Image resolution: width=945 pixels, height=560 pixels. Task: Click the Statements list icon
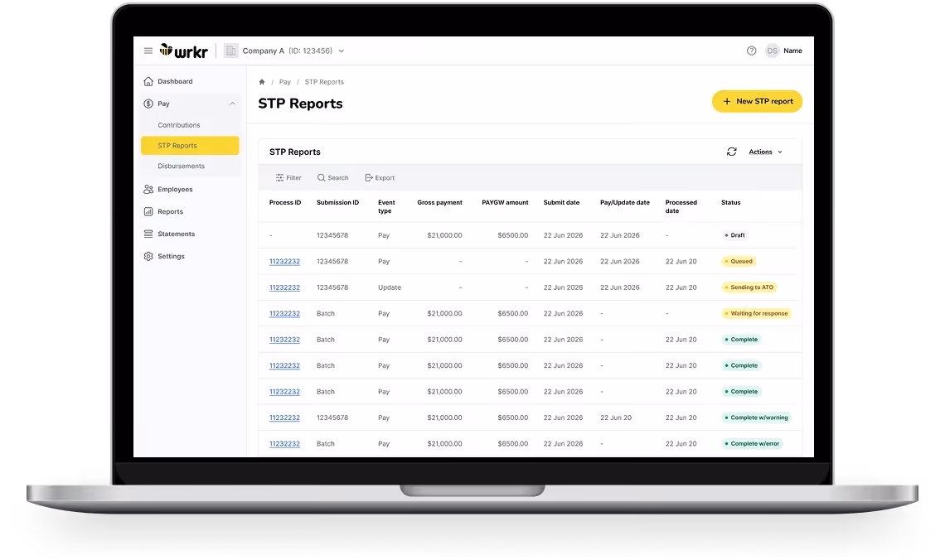pos(148,234)
